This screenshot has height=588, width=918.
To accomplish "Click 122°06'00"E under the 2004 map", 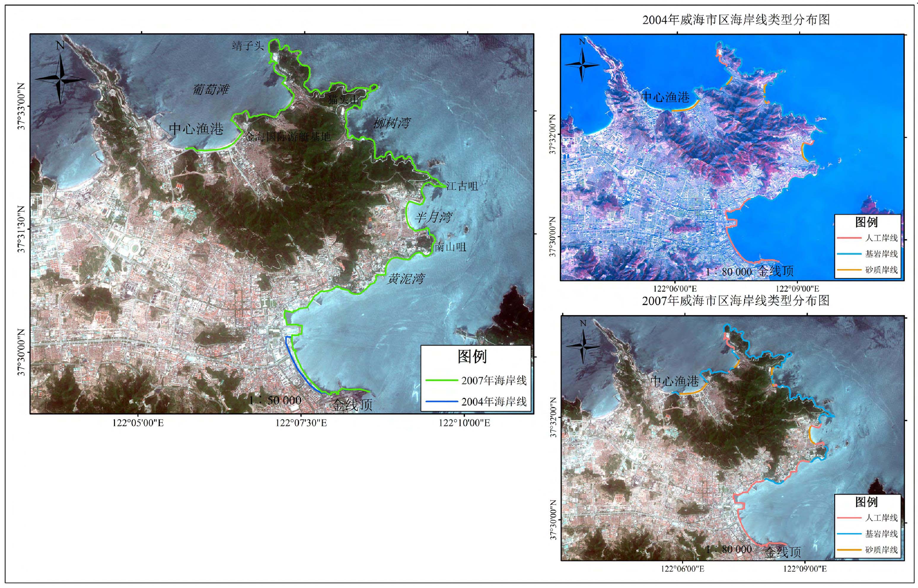I will (x=675, y=289).
